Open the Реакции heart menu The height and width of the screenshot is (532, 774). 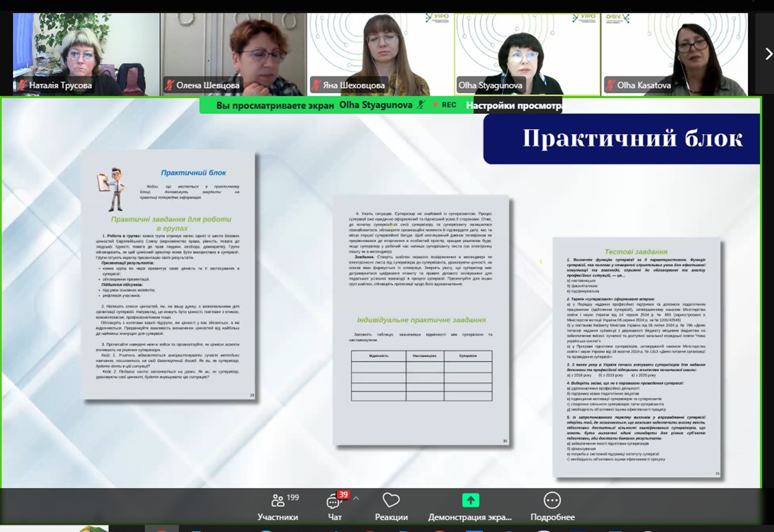(391, 506)
